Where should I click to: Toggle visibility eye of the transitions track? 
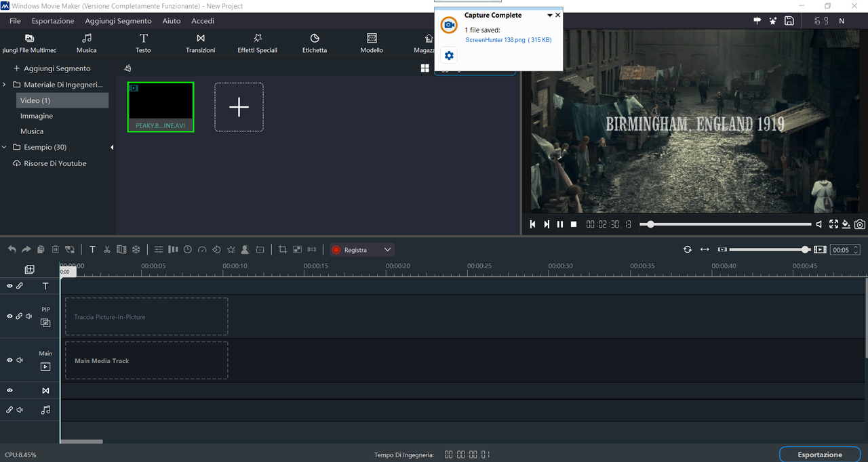coord(9,391)
